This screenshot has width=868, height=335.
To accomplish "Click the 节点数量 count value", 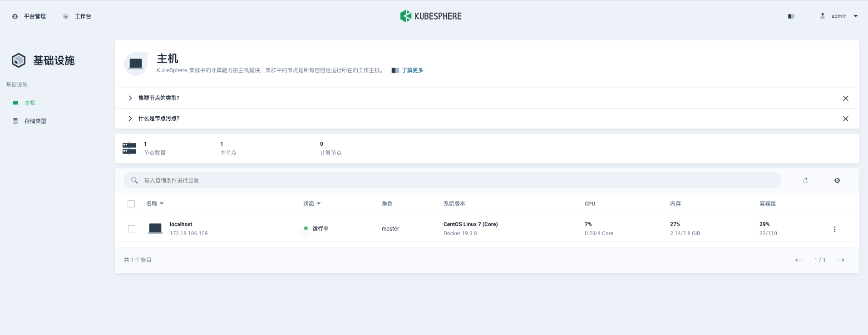I will tap(145, 144).
